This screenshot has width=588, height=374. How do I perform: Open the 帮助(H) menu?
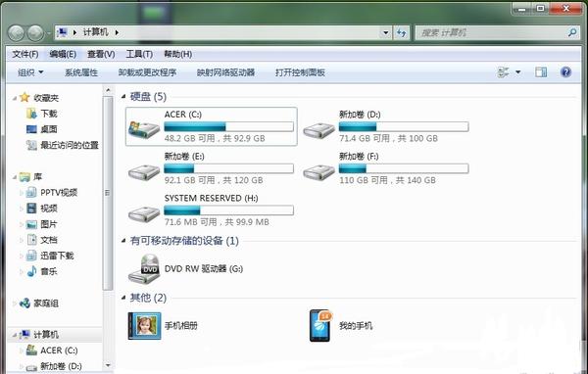click(177, 55)
